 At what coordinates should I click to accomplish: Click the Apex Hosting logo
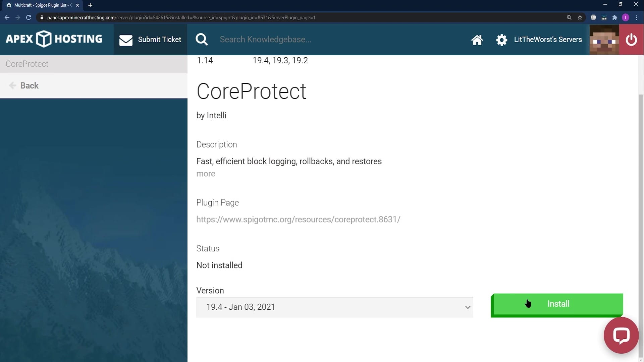(54, 39)
